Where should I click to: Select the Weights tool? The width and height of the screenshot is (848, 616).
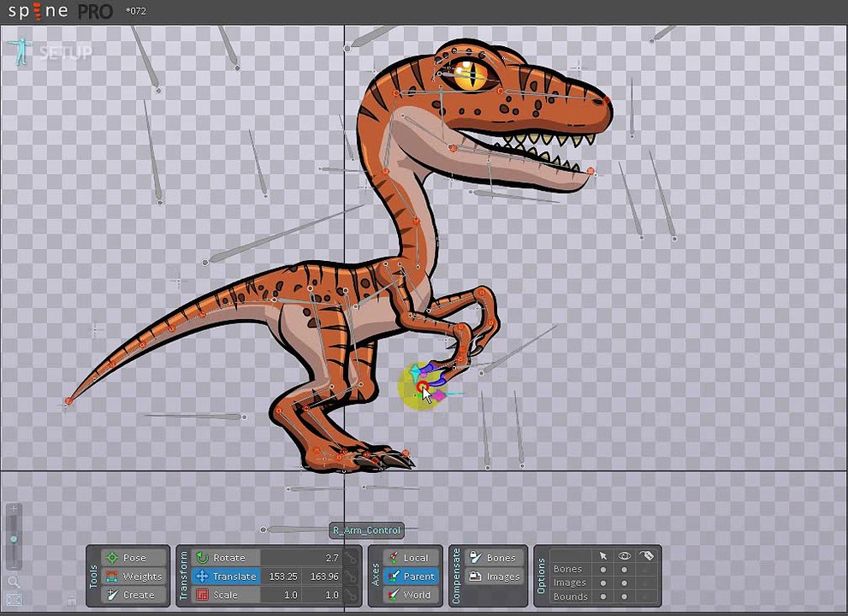(x=133, y=577)
